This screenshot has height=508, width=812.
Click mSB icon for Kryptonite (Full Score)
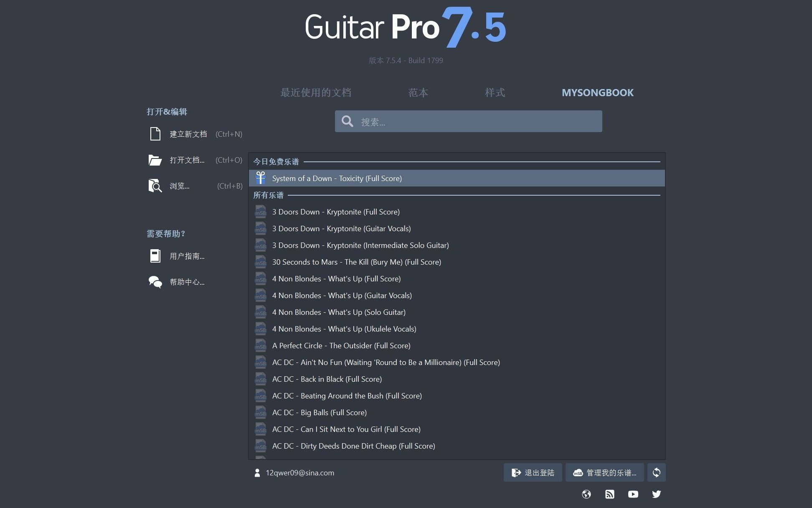(x=261, y=212)
